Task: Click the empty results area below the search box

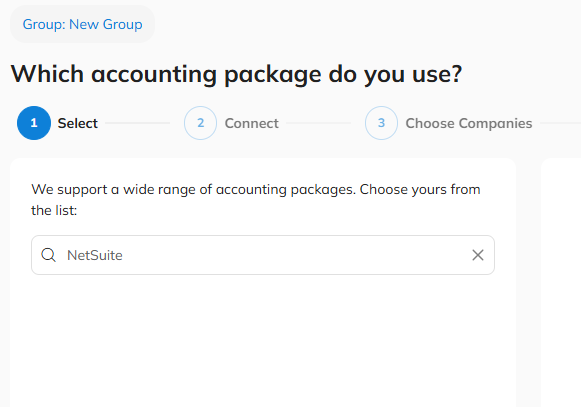Action: coord(263,341)
